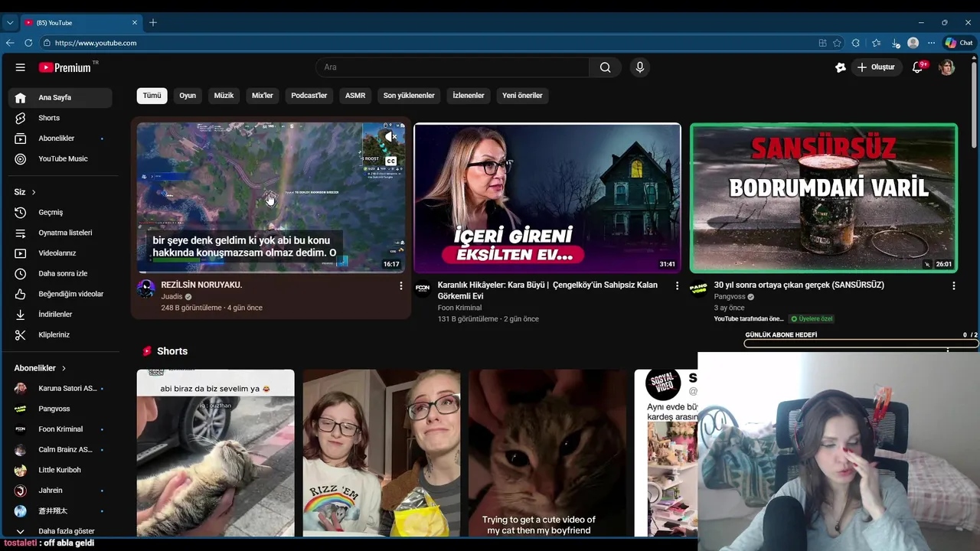Select the Yeni öneriler chip
The width and height of the screenshot is (980, 551).
click(522, 96)
